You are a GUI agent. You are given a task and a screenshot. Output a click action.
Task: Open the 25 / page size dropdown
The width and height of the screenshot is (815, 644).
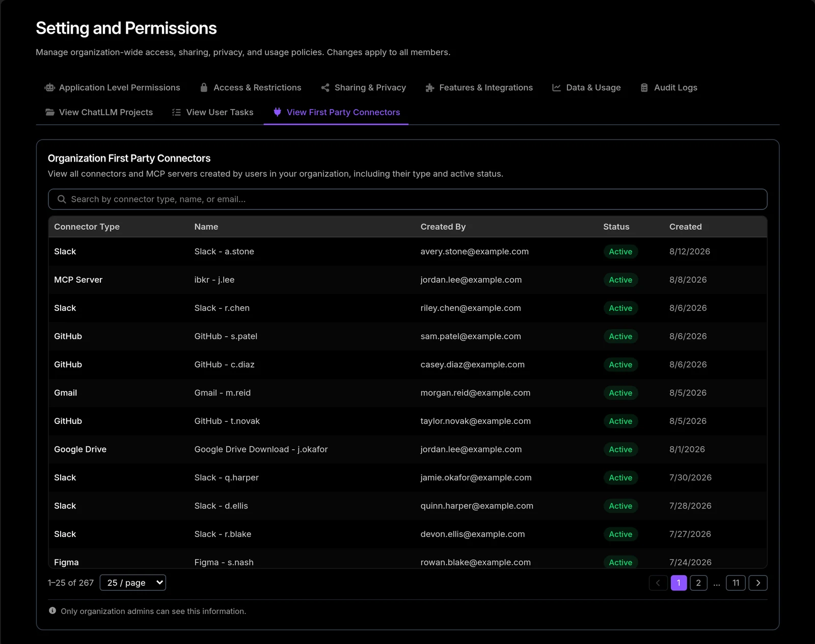pos(133,583)
